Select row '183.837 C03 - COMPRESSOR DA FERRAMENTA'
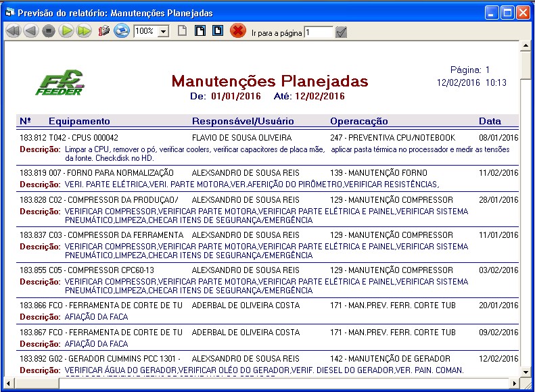This screenshot has width=535, height=392. tap(268, 235)
